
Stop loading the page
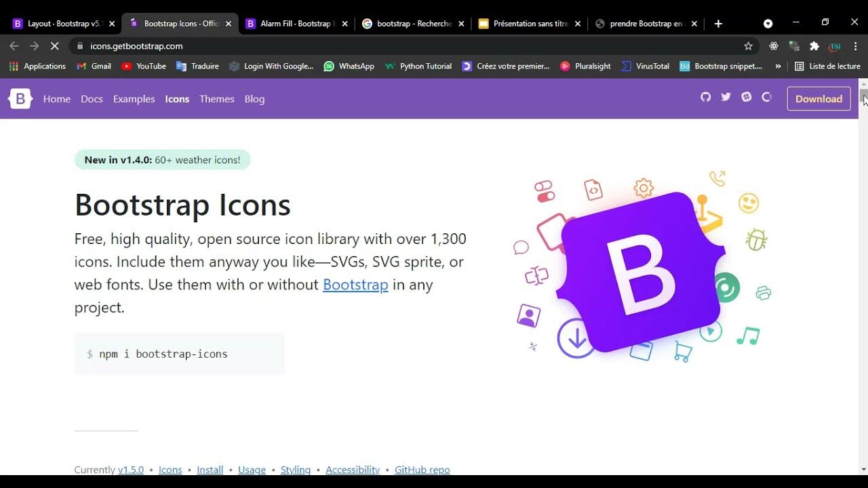(56, 46)
